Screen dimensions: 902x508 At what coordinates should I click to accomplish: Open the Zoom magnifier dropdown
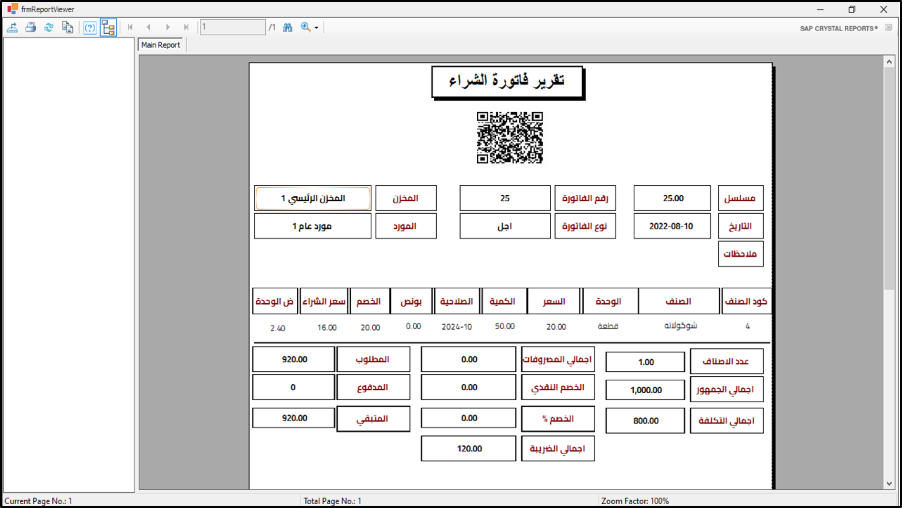click(309, 27)
